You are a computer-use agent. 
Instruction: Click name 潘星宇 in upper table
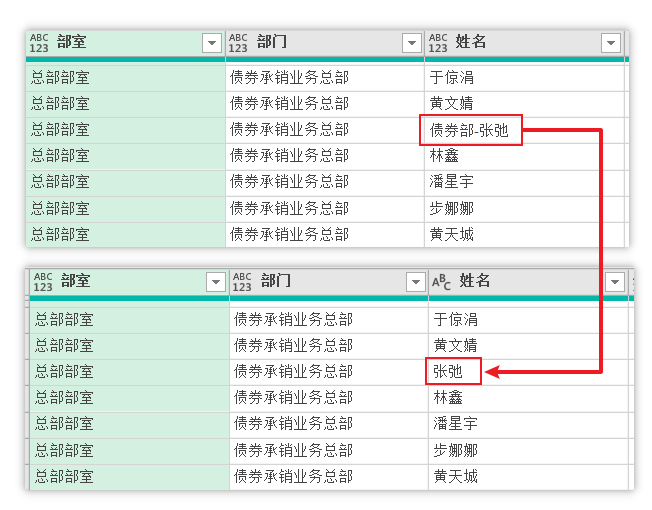(452, 182)
